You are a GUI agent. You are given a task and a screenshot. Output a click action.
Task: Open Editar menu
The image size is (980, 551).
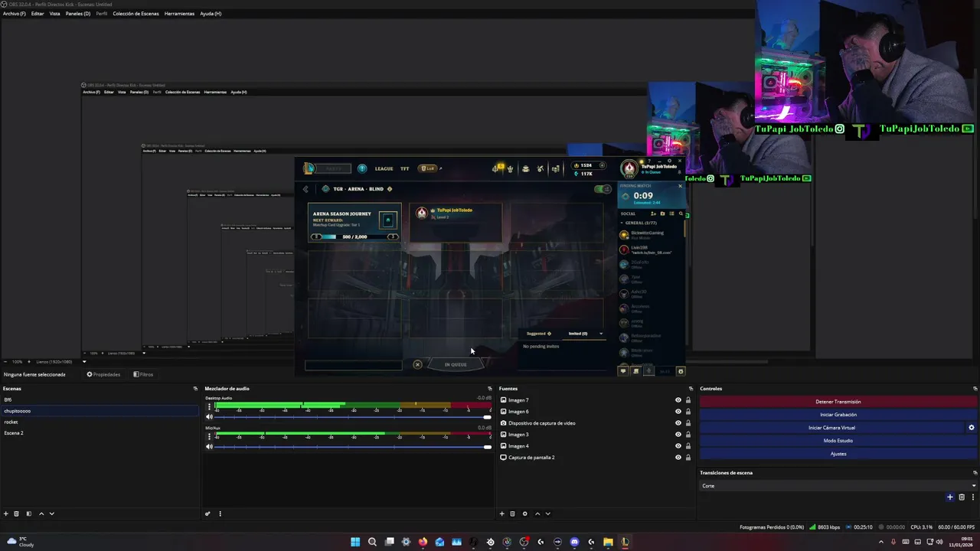click(38, 14)
